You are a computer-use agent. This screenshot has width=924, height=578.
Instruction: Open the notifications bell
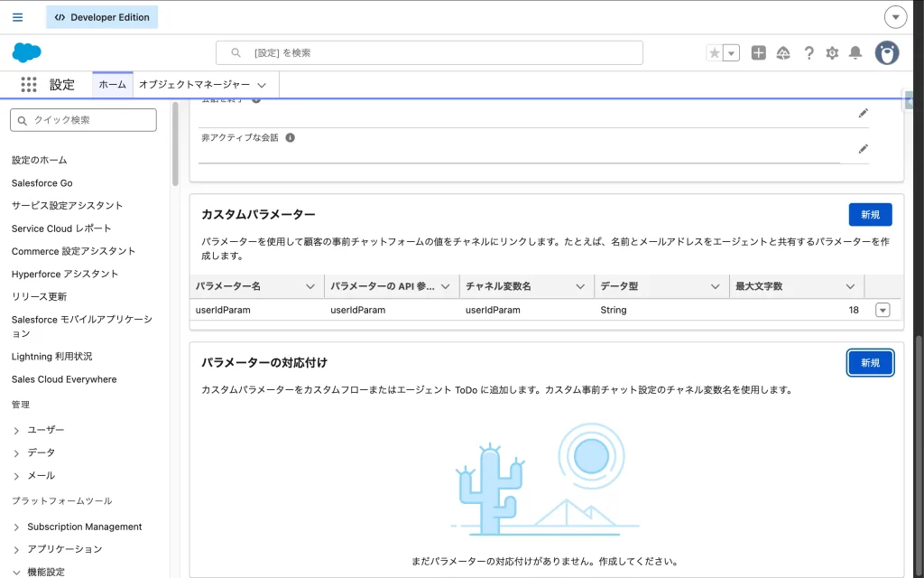[855, 53]
